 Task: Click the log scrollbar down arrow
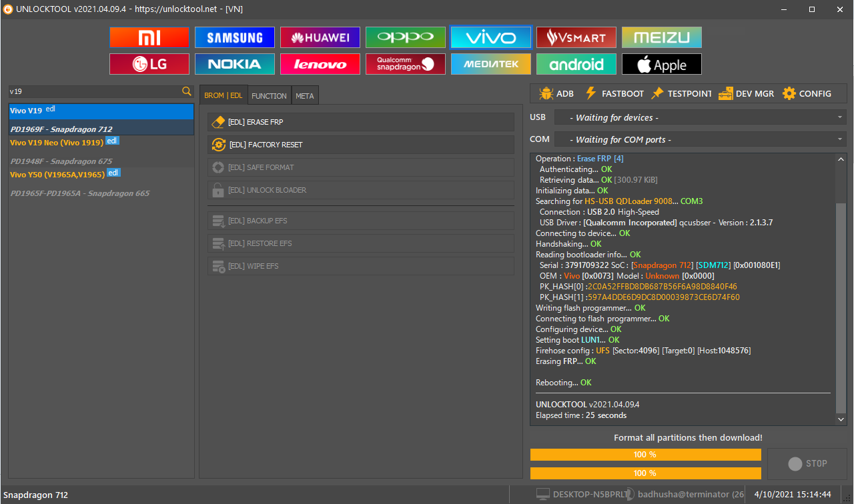[x=841, y=419]
